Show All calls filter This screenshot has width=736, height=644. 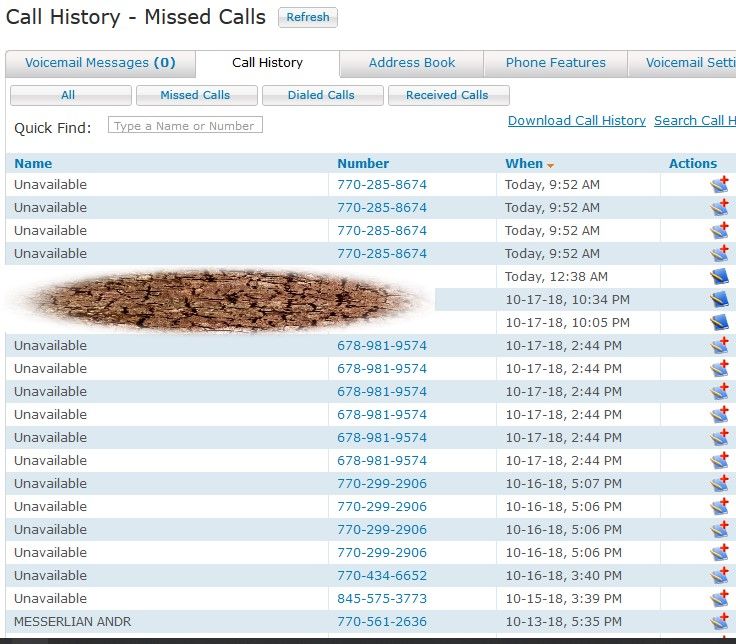68,95
